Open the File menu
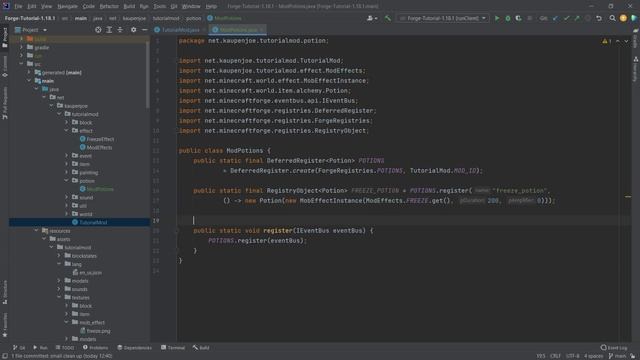Screen dimensions: 640x360 (x=18, y=7)
